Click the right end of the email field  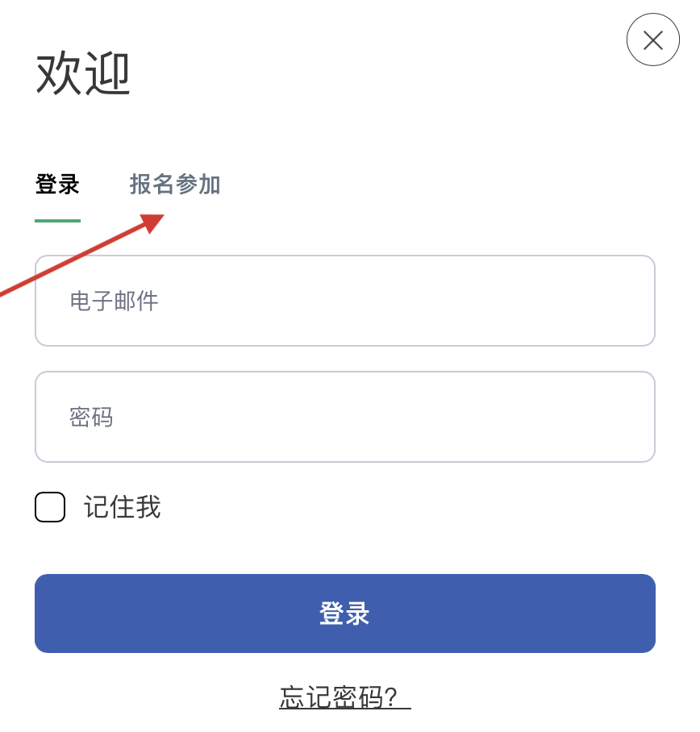[621, 301]
